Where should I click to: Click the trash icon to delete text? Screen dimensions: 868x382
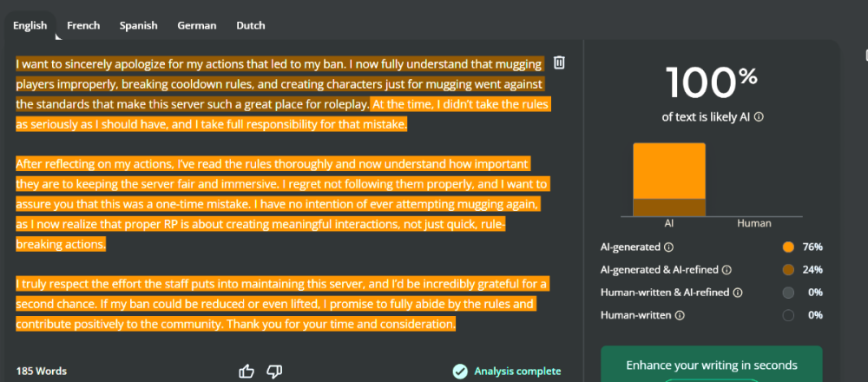(x=560, y=63)
